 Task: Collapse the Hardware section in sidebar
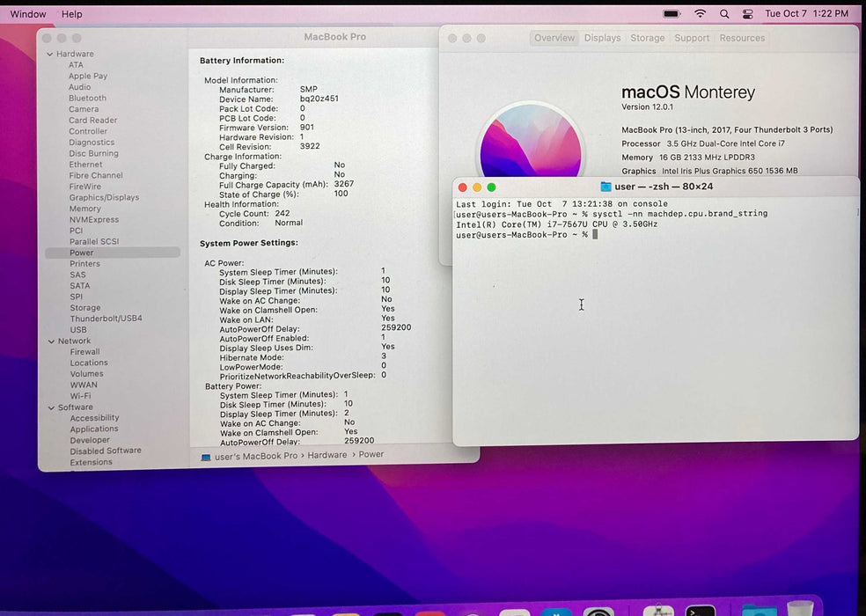tap(50, 55)
